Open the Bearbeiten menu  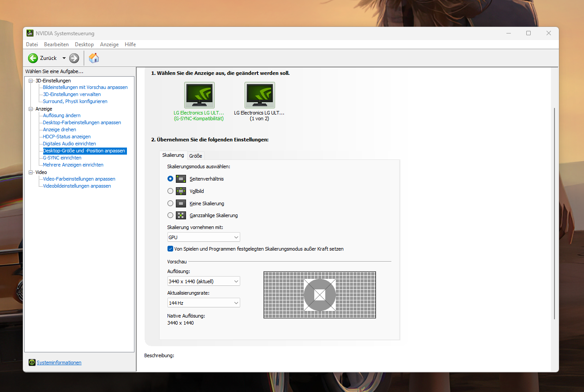56,44
